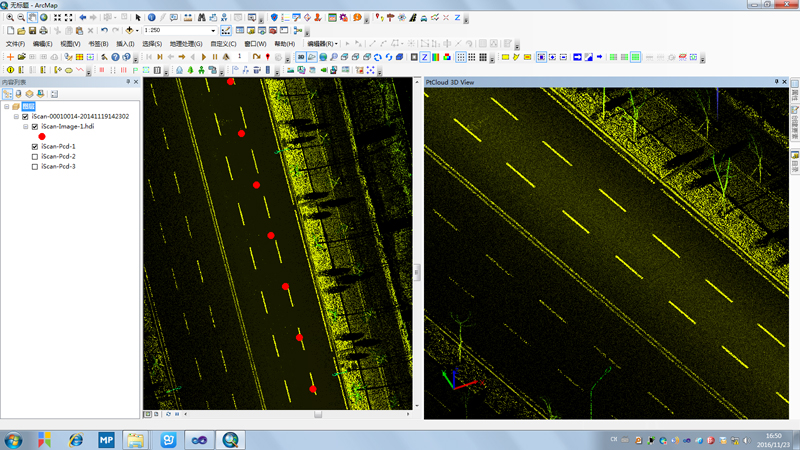Viewport: 800px width, 450px height.
Task: Collapse the iScan-00010014 group layer node
Action: pyautogui.click(x=16, y=117)
